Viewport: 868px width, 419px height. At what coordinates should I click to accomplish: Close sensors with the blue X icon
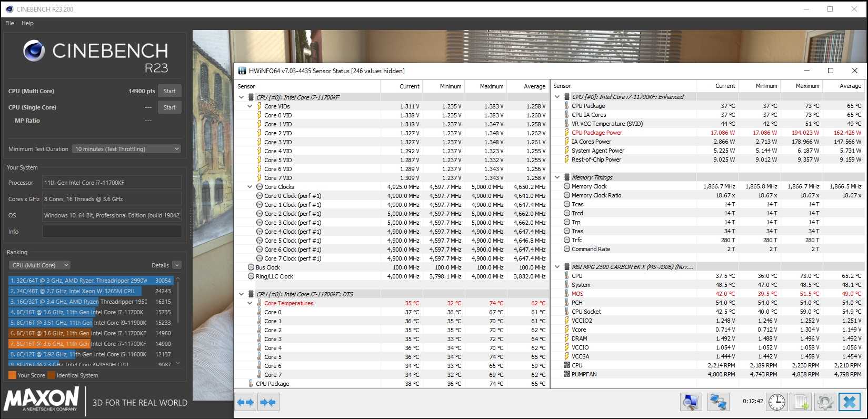point(849,402)
